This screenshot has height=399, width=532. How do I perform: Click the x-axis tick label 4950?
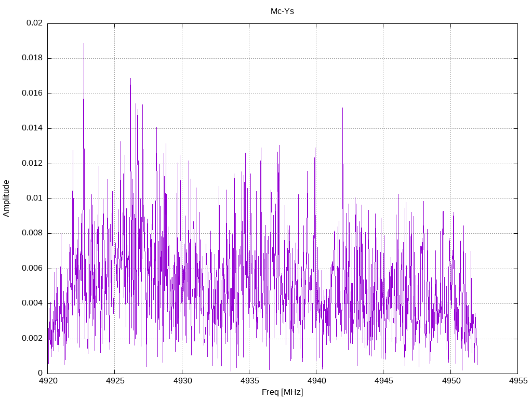tap(451, 381)
